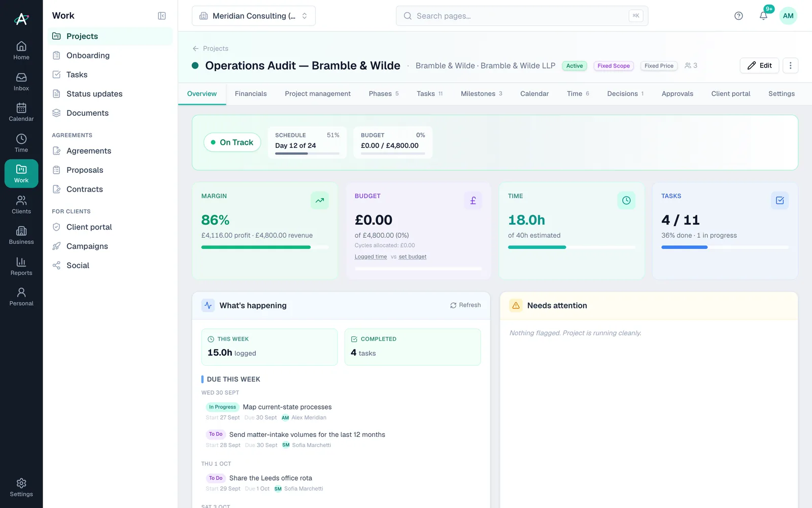Open notifications bell
812x508 pixels.
point(763,16)
